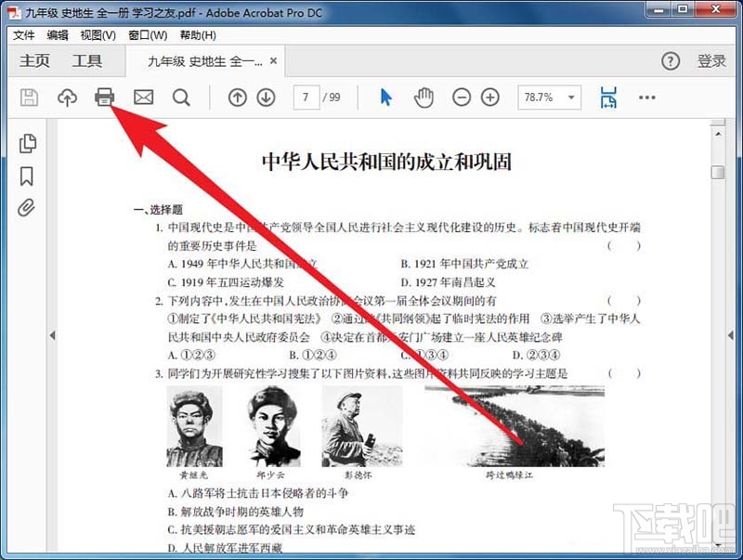Select the Find text magnifier icon

pos(180,98)
